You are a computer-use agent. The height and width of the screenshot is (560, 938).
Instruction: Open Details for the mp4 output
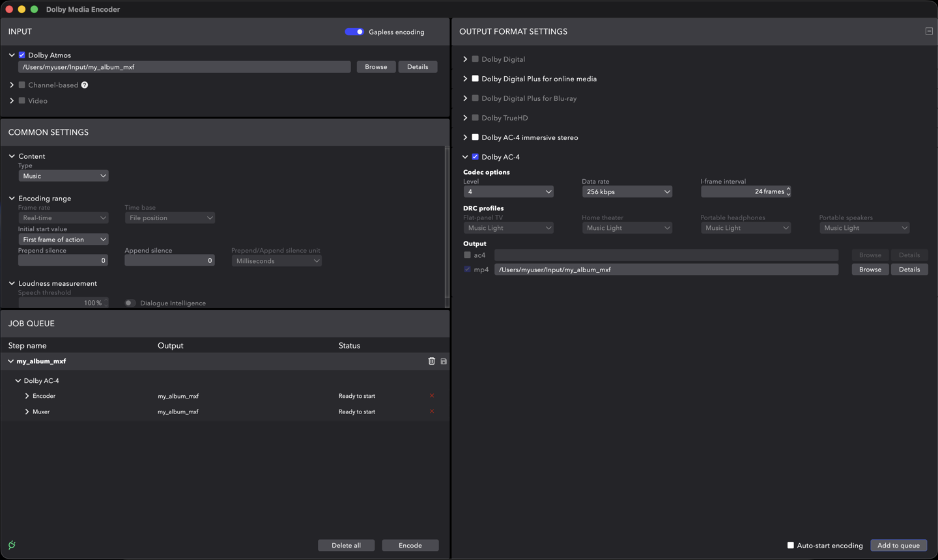pos(909,270)
